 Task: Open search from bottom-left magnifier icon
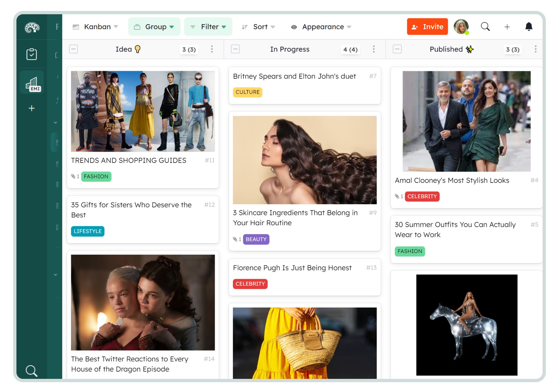(31, 371)
